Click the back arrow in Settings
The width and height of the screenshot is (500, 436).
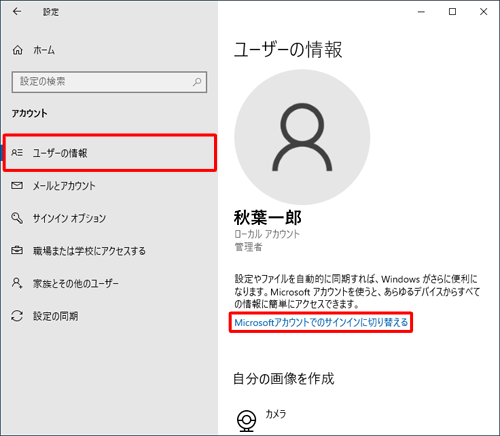click(x=17, y=12)
